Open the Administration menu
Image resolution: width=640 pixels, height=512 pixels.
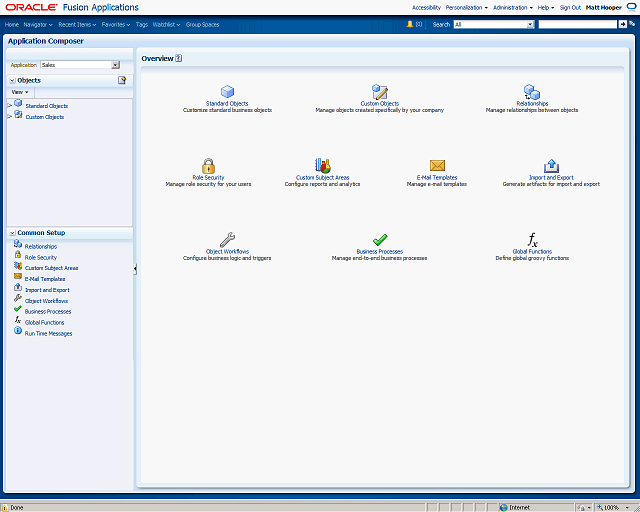click(x=513, y=7)
